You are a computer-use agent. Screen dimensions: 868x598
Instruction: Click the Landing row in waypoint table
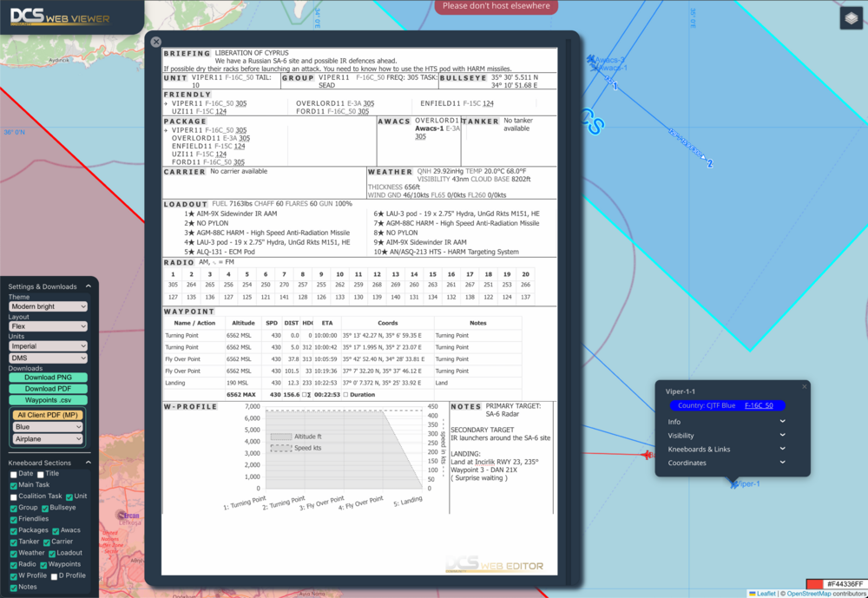(x=342, y=383)
